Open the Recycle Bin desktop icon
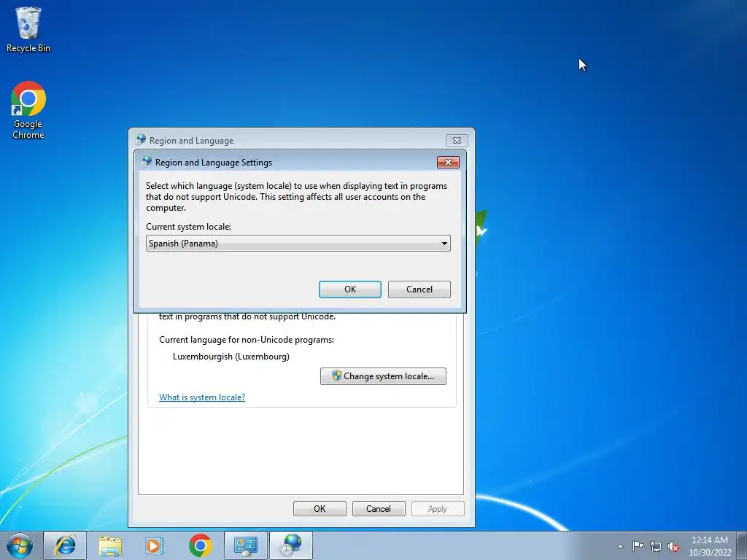 click(x=28, y=29)
